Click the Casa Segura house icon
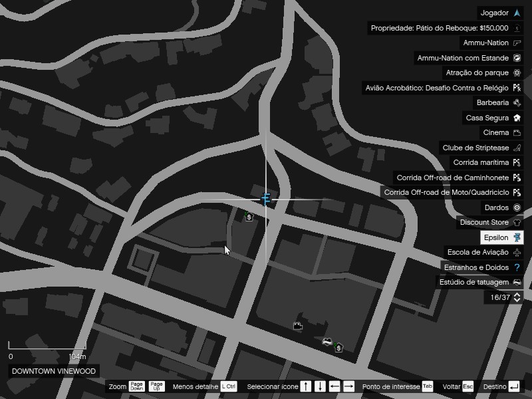The image size is (532, 399). 517,118
